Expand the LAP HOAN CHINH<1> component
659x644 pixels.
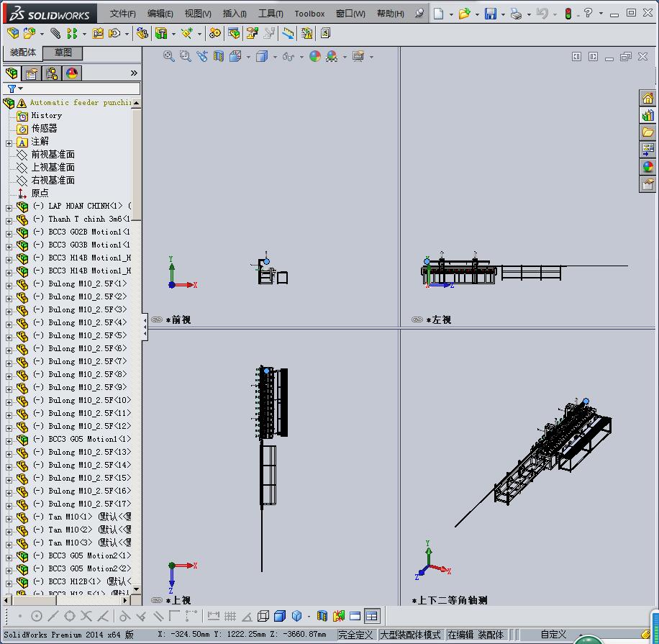pos(9,208)
